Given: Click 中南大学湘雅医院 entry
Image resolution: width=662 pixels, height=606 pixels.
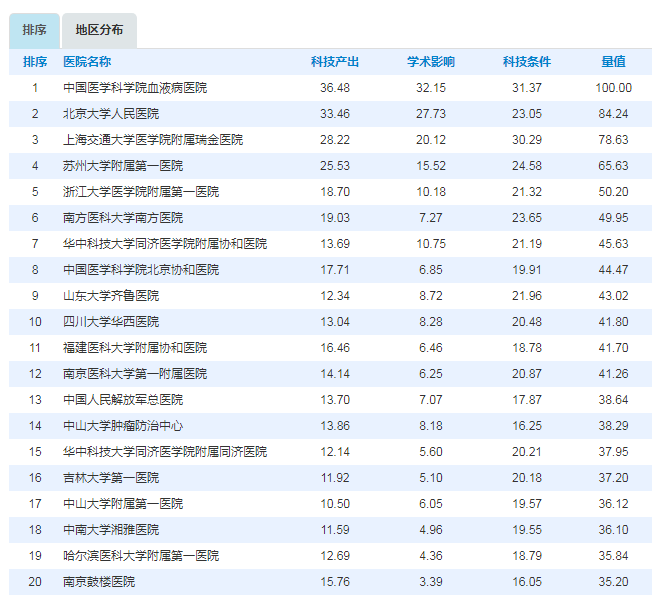Looking at the screenshot, I should pos(111,530).
